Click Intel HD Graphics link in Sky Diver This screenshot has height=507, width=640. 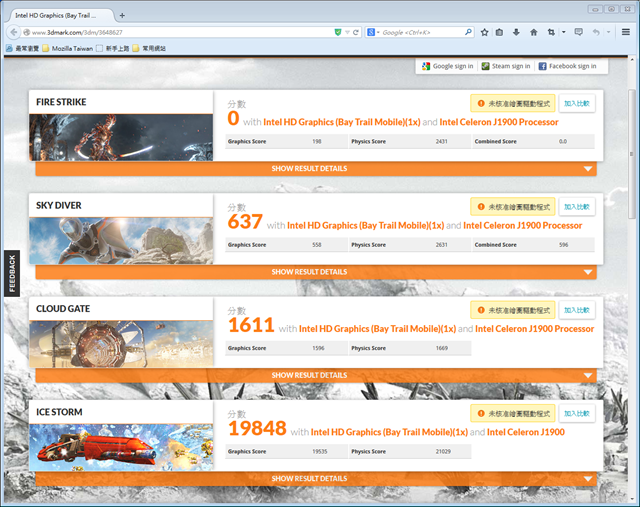pyautogui.click(x=365, y=225)
